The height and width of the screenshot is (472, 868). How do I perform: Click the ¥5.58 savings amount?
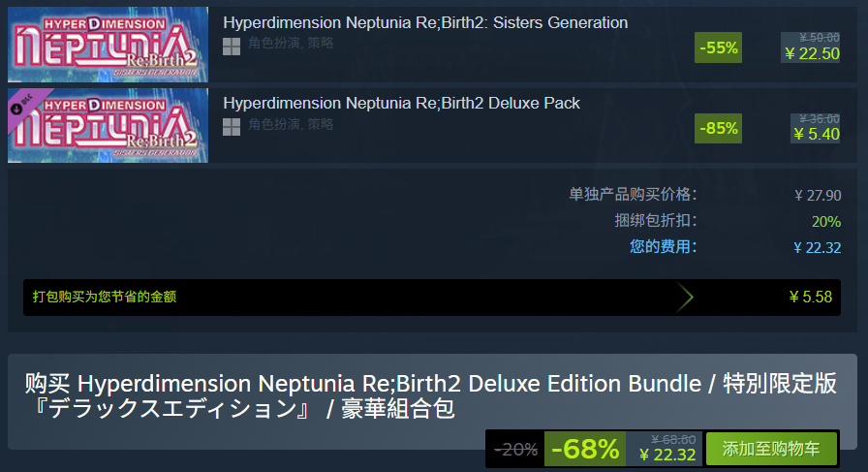[x=810, y=298]
